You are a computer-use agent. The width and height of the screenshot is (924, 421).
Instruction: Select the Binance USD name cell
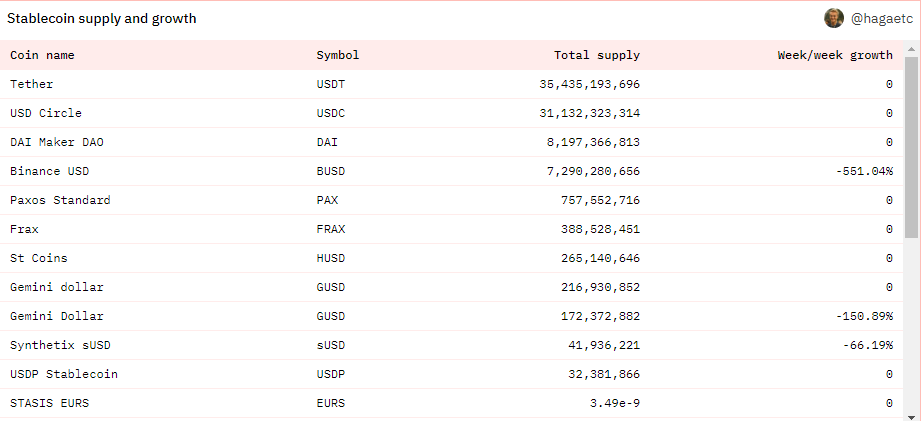50,171
